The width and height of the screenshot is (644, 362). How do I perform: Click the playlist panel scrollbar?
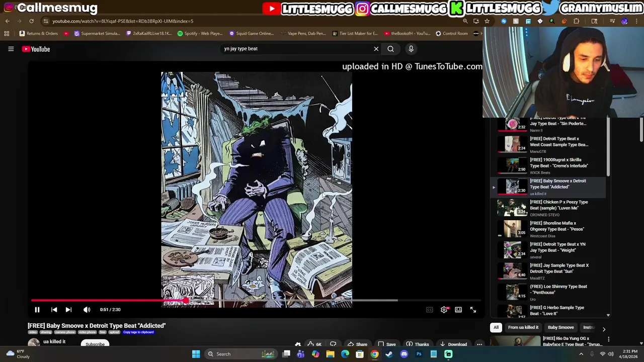point(608,147)
